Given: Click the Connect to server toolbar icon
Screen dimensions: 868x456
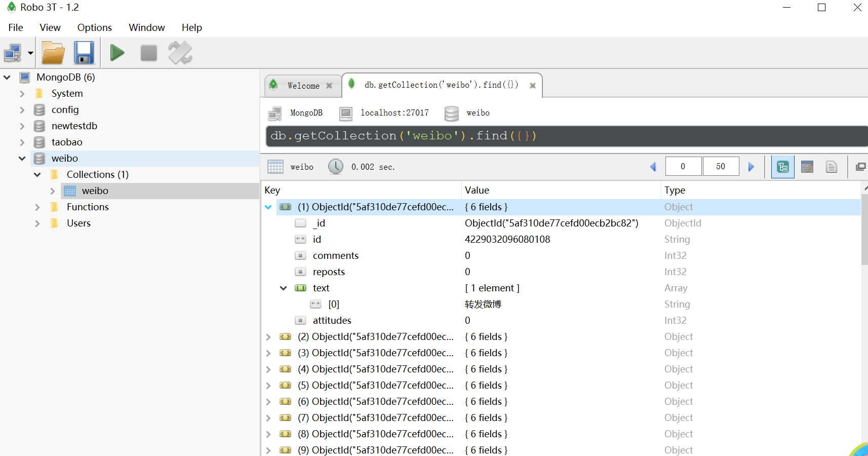Looking at the screenshot, I should click(x=13, y=53).
